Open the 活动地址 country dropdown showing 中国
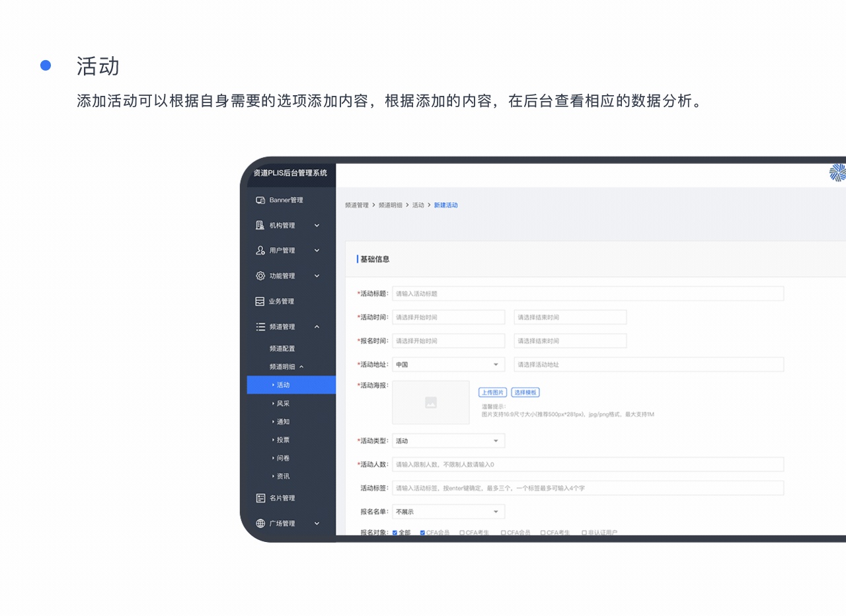 (x=449, y=365)
